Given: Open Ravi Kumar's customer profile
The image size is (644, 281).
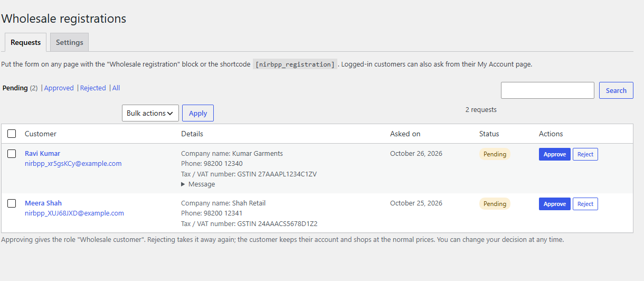Looking at the screenshot, I should 42,154.
